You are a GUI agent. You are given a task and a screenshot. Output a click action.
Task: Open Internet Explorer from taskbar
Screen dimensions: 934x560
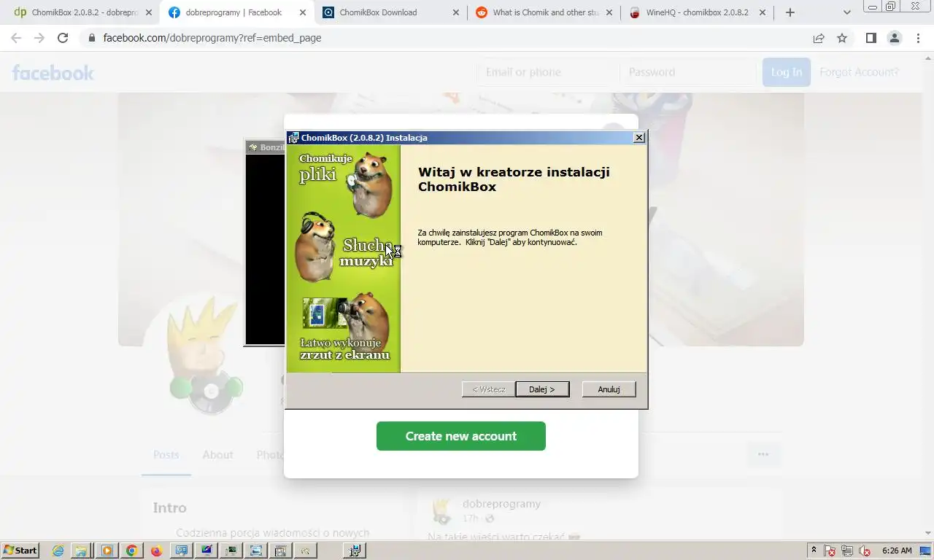(x=58, y=551)
